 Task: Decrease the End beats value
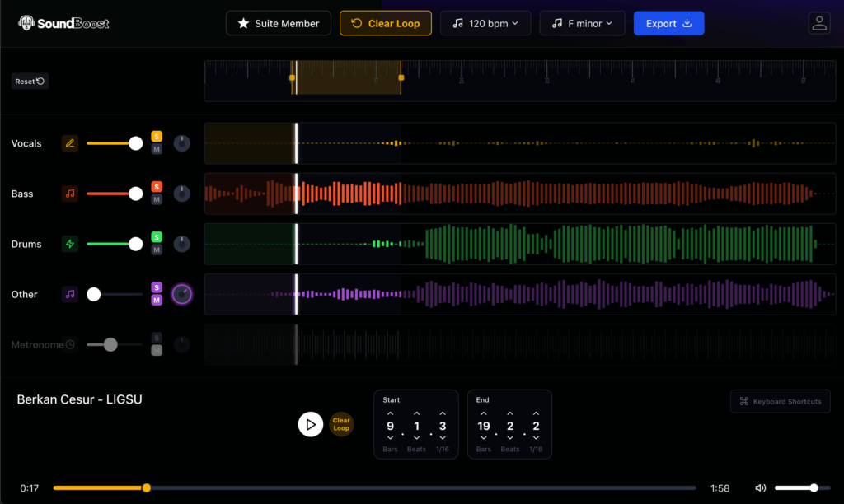[510, 438]
